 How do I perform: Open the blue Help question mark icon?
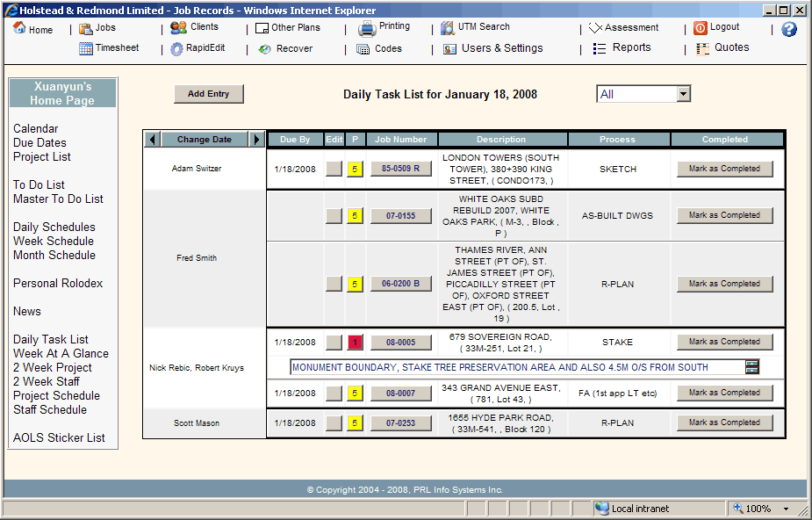[x=789, y=29]
